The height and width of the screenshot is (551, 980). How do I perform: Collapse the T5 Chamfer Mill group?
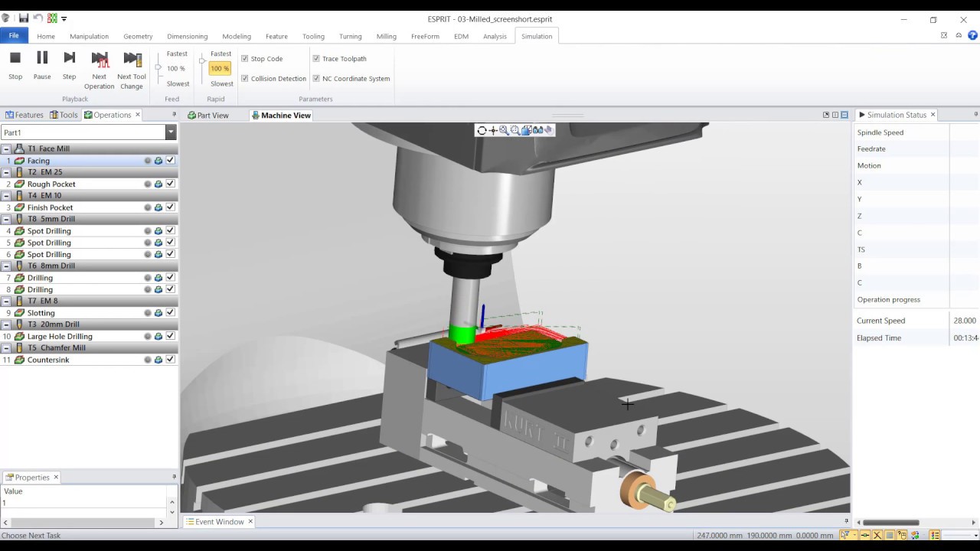(x=6, y=347)
